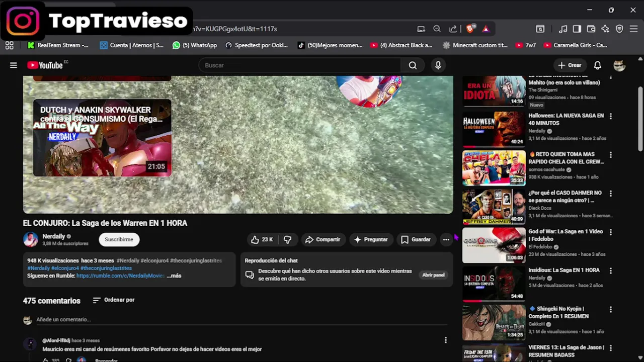Open Shingeki No Kyojin resumen thumbnail

494,322
